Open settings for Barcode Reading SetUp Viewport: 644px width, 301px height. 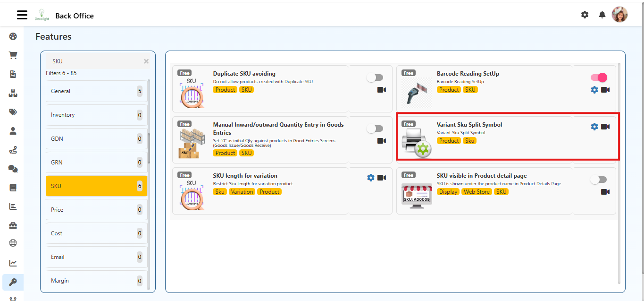[x=594, y=89]
